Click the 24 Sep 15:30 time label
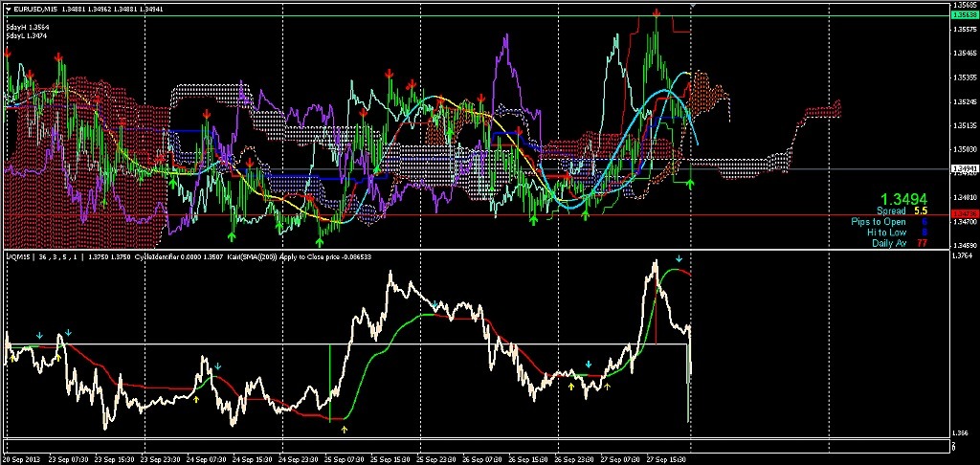The width and height of the screenshot is (980, 465). [252, 458]
